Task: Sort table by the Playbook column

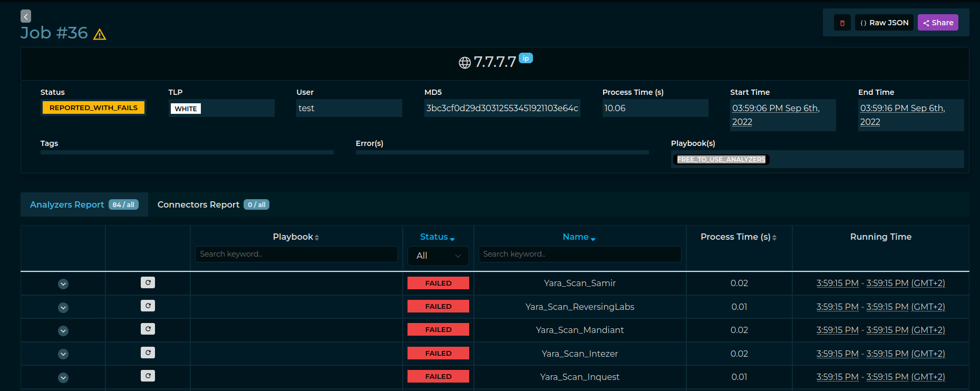Action: click(296, 237)
